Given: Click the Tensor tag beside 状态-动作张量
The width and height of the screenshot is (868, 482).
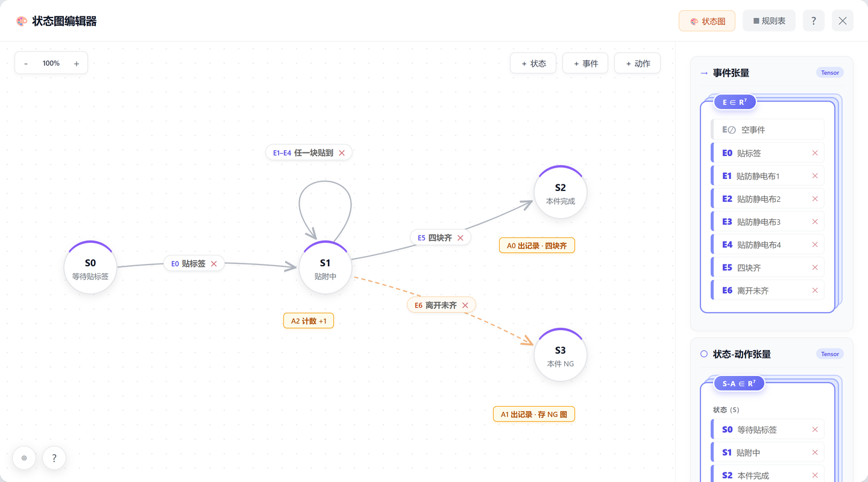Looking at the screenshot, I should 830,354.
